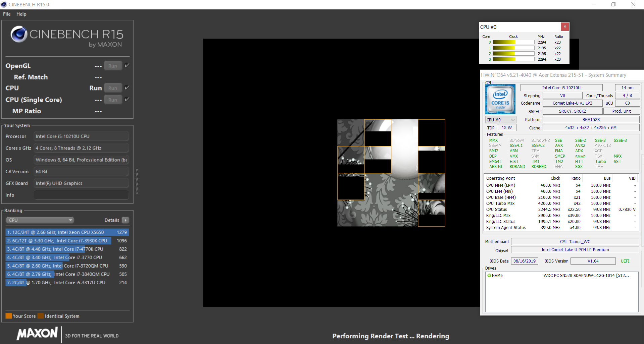644x344 pixels.
Task: Click the Cache 4x32 + 4x32 + 4x256 + 6M field
Action: click(x=591, y=128)
